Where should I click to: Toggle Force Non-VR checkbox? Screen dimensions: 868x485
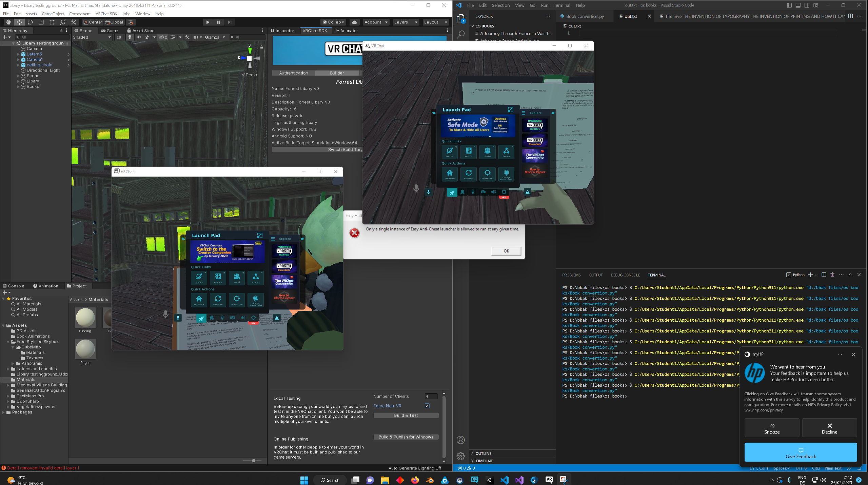(427, 406)
